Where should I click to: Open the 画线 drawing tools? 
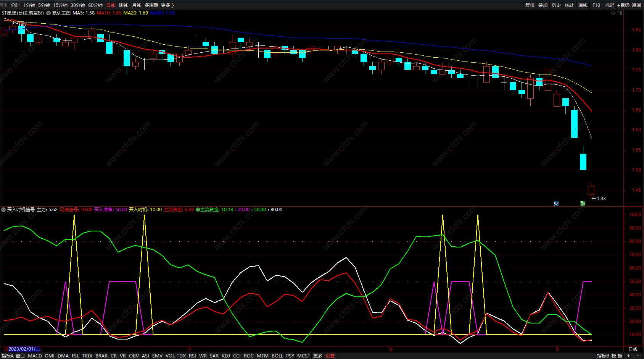(x=583, y=5)
